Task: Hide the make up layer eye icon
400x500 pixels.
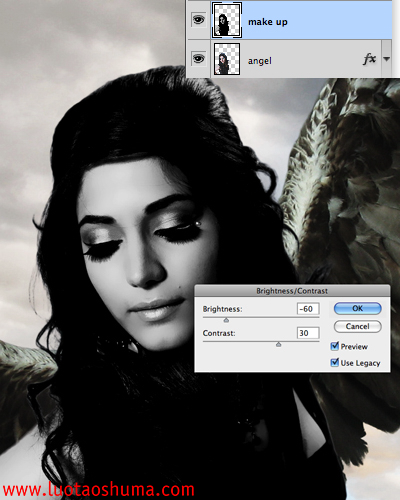Action: click(x=199, y=20)
